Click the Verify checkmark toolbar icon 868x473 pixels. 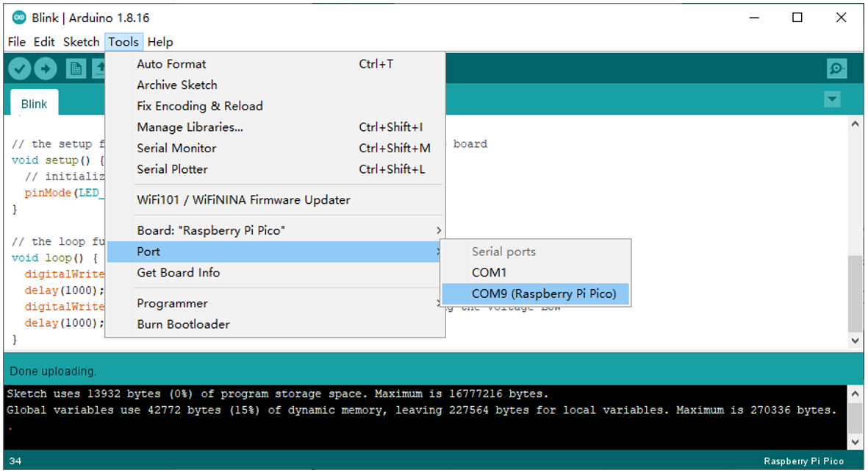click(x=19, y=68)
